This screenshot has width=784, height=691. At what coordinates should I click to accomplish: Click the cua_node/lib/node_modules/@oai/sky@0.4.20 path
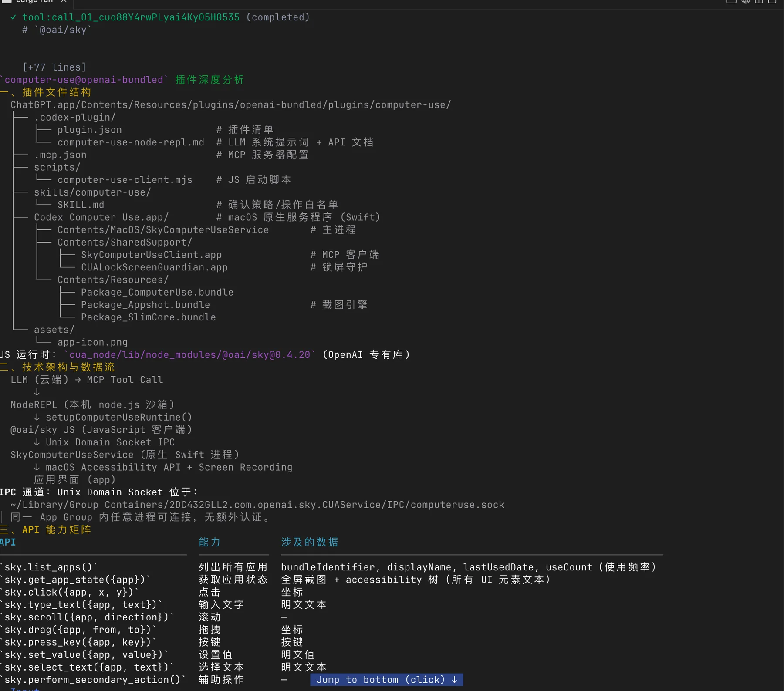pyautogui.click(x=189, y=355)
